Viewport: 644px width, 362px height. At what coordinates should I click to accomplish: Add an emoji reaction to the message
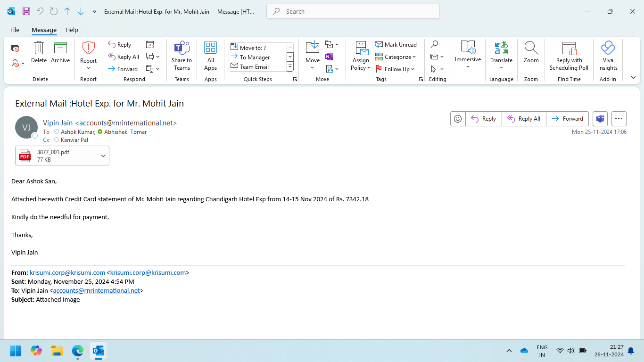(x=458, y=119)
